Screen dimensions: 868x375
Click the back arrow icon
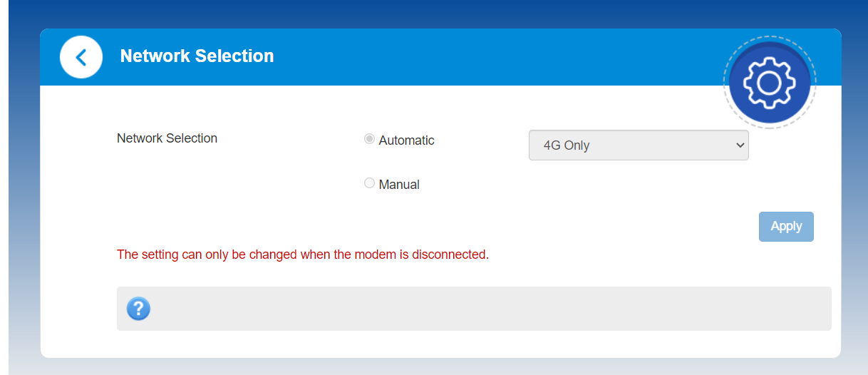[x=81, y=57]
